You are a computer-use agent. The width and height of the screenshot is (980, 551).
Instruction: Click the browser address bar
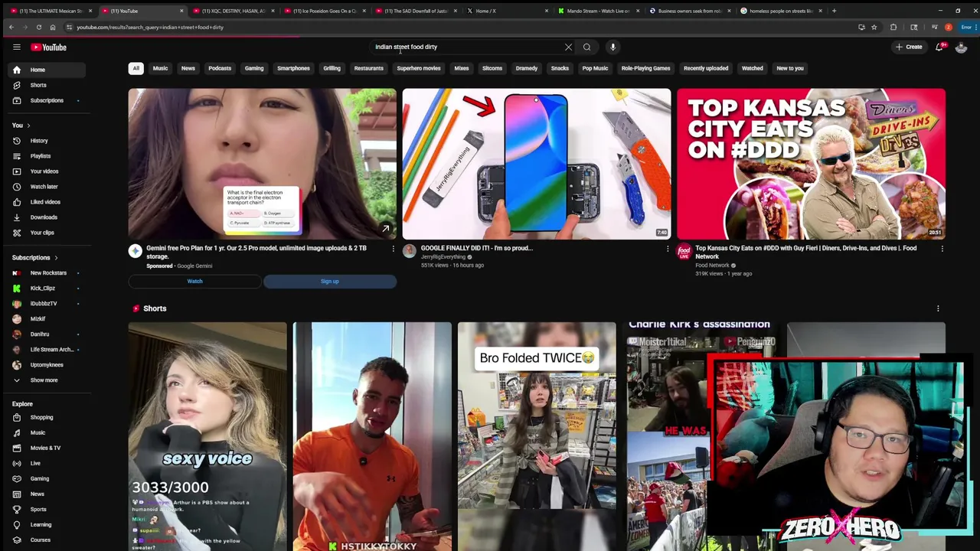(459, 27)
